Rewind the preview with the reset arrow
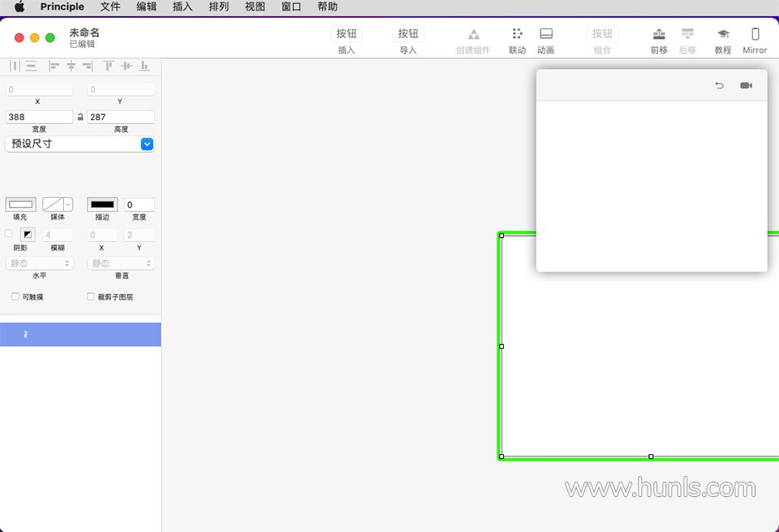 pos(719,85)
